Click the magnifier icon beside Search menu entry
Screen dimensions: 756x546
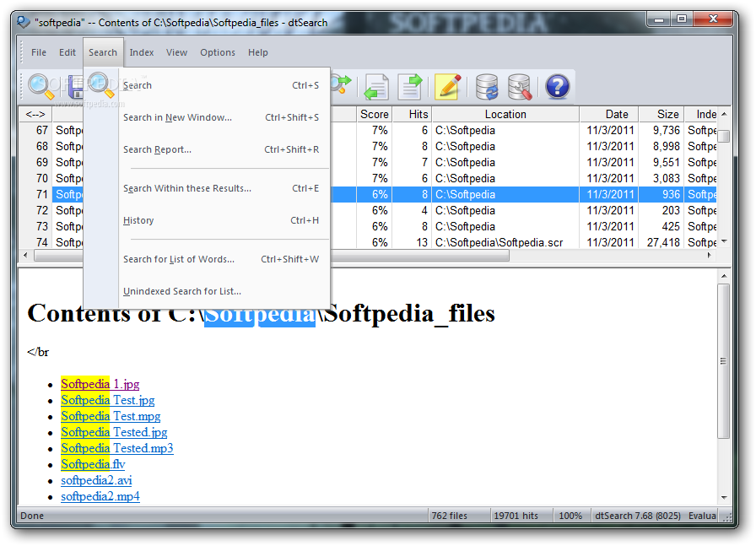[100, 85]
